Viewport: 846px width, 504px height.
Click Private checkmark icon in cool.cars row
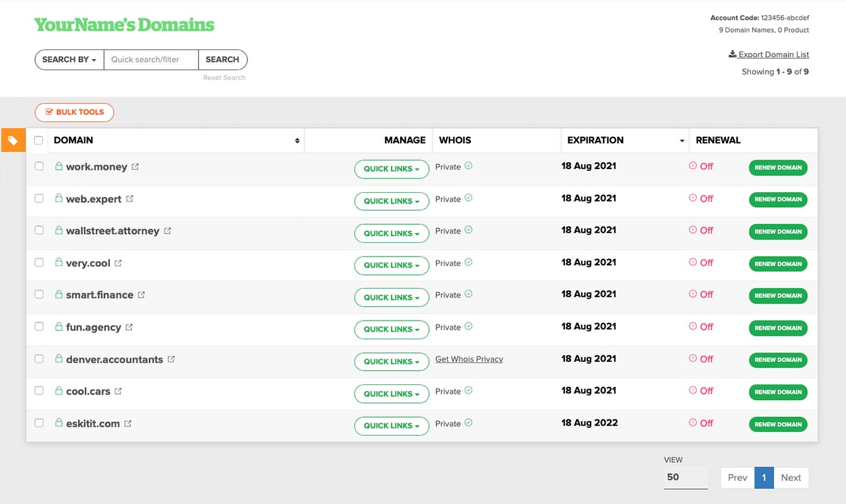468,390
